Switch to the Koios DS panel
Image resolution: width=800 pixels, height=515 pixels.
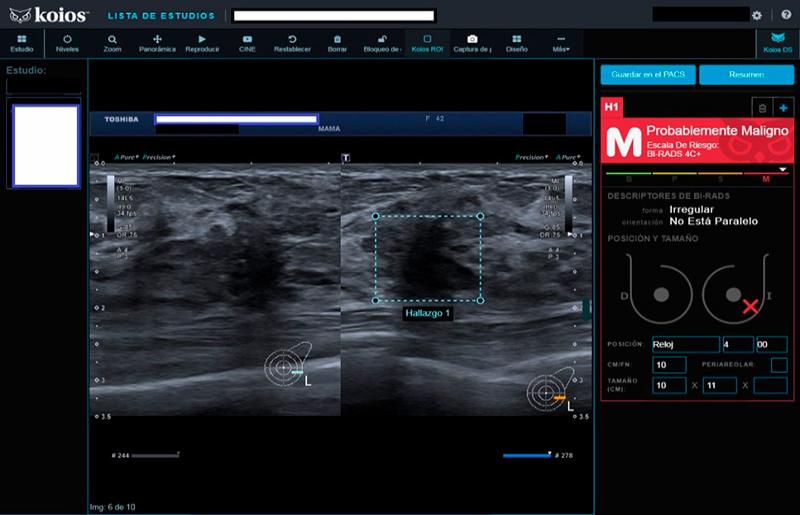coord(777,43)
